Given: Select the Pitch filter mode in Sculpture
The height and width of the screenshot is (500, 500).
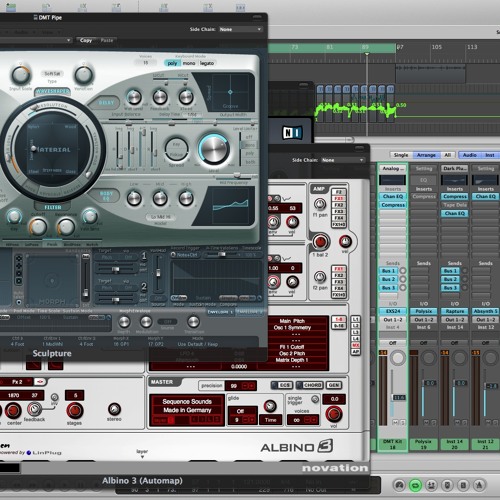Looking at the screenshot, I should pos(52,244).
